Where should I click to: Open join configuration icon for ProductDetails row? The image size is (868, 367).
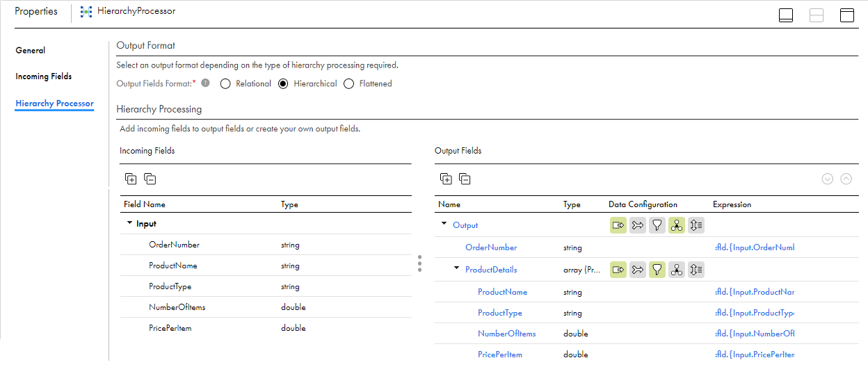(637, 270)
